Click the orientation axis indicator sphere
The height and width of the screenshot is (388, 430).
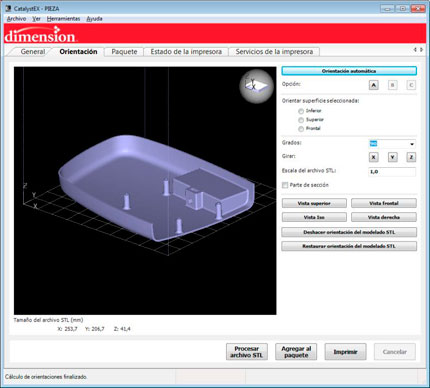coord(256,86)
